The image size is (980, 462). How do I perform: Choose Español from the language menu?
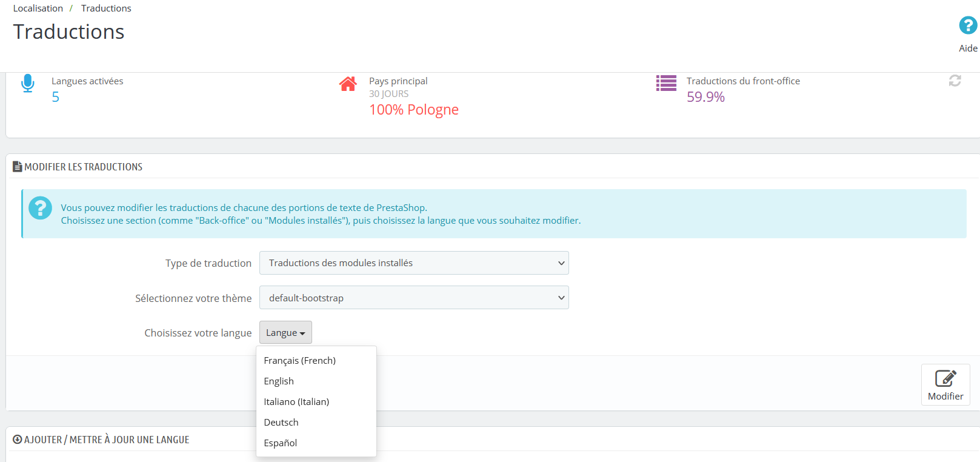tap(281, 443)
